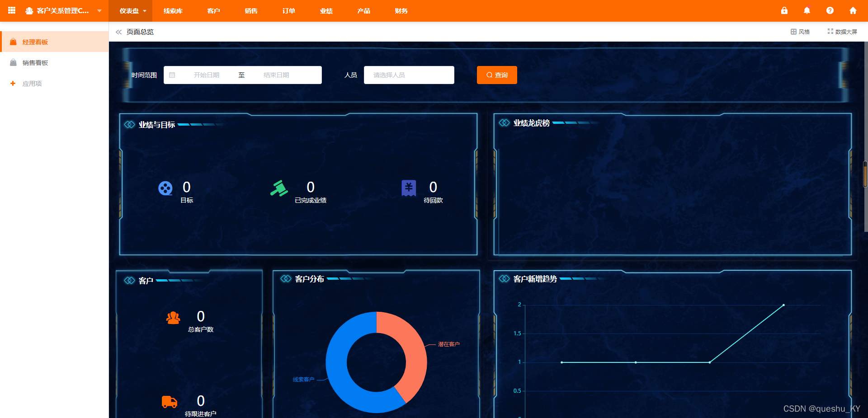This screenshot has height=418, width=868.
Task: Click the 查询 search button
Action: [497, 75]
